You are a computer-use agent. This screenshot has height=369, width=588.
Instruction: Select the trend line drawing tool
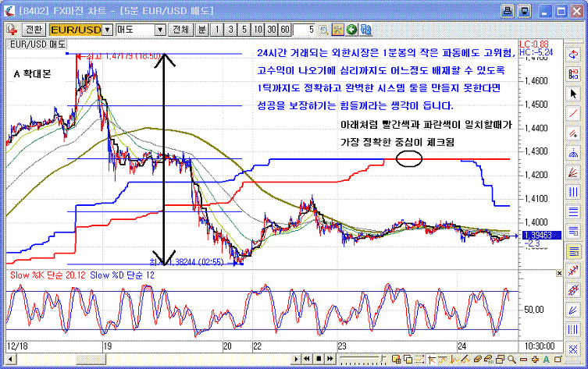pyautogui.click(x=576, y=113)
